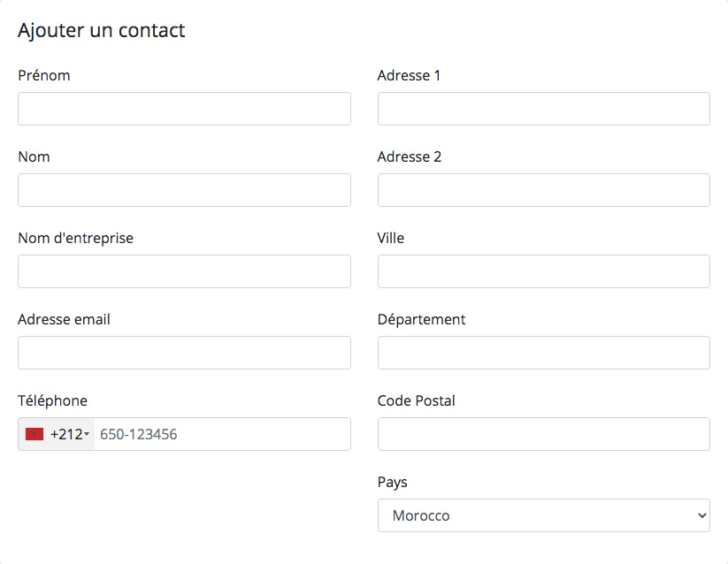Click the Adresse email field
This screenshot has width=728, height=564.
pyautogui.click(x=184, y=353)
